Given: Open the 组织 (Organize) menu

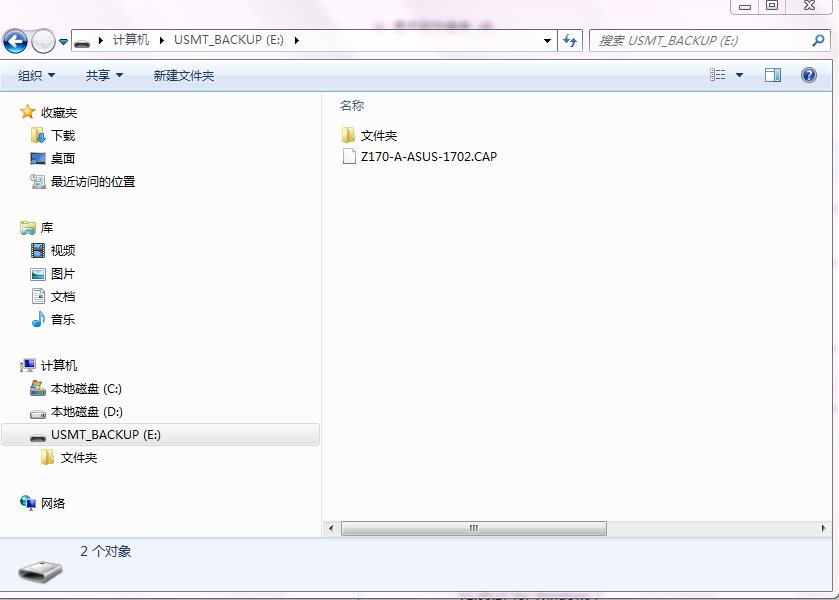Looking at the screenshot, I should coord(36,75).
